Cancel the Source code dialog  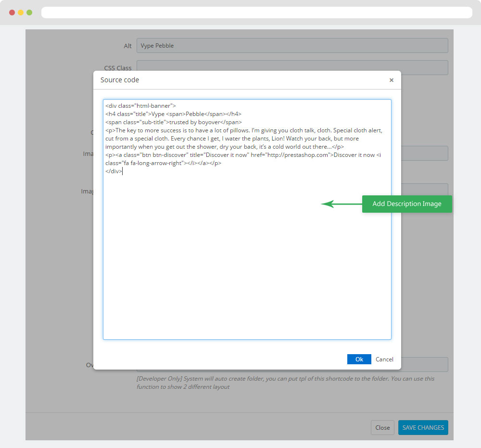(x=384, y=359)
